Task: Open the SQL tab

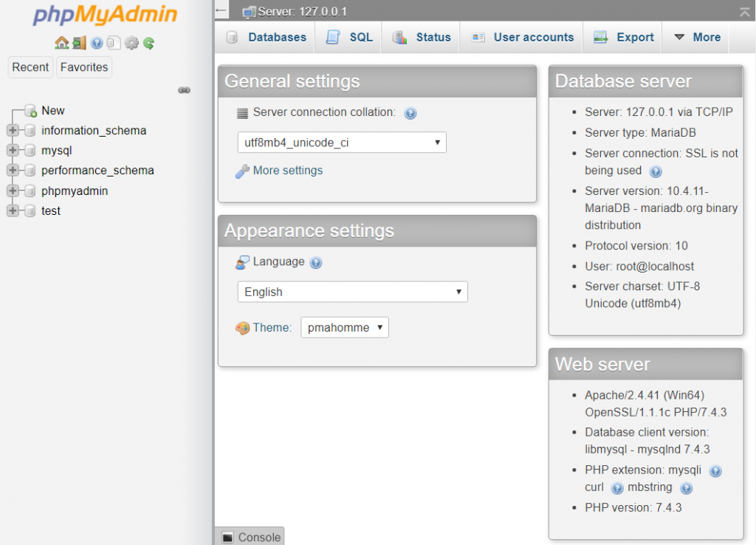Action: [349, 37]
